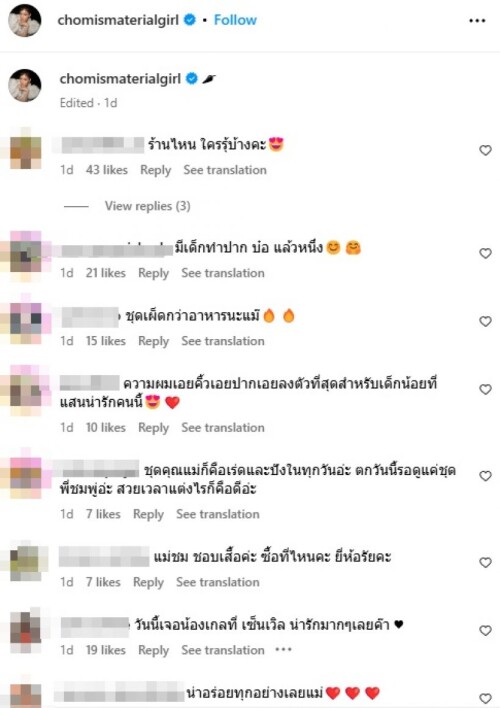The image size is (500, 708).
Task: Open the three-dot more options menu
Action: [x=477, y=21]
